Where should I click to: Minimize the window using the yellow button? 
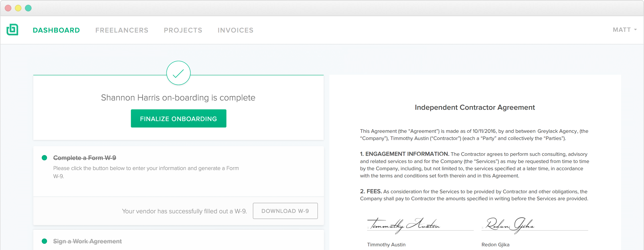[18, 8]
